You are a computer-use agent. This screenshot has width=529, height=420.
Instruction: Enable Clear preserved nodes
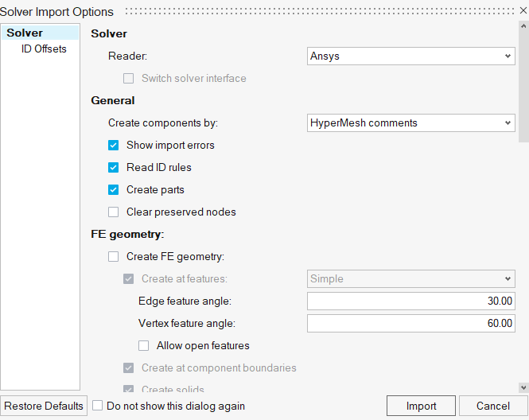(113, 212)
